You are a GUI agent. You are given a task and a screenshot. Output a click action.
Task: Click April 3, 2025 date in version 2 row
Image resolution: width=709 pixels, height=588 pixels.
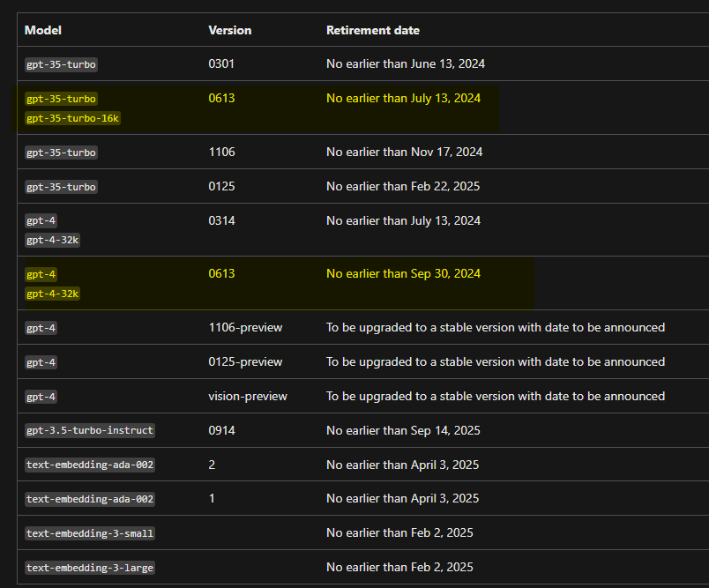pyautogui.click(x=402, y=465)
